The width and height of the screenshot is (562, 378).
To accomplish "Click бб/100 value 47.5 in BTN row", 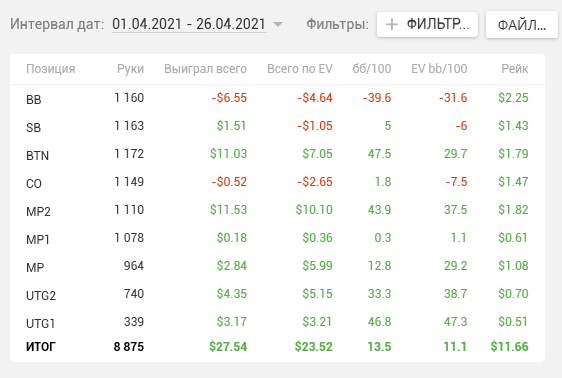I will click(x=379, y=153).
